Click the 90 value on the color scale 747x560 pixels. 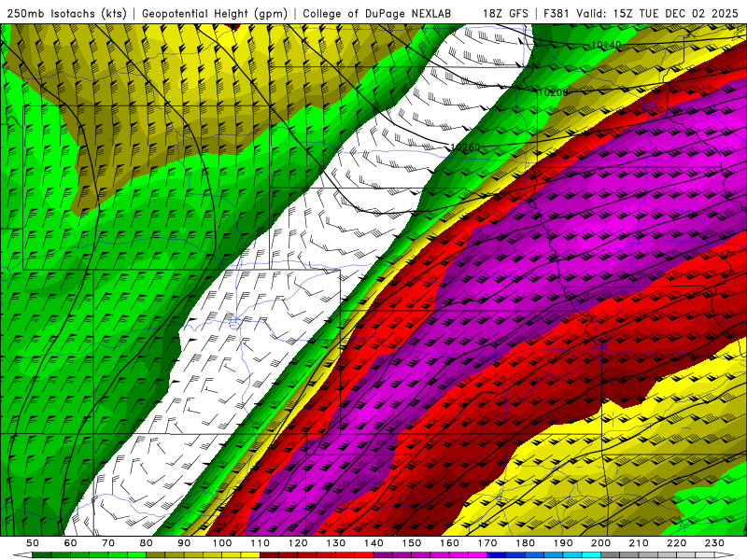[x=184, y=543]
